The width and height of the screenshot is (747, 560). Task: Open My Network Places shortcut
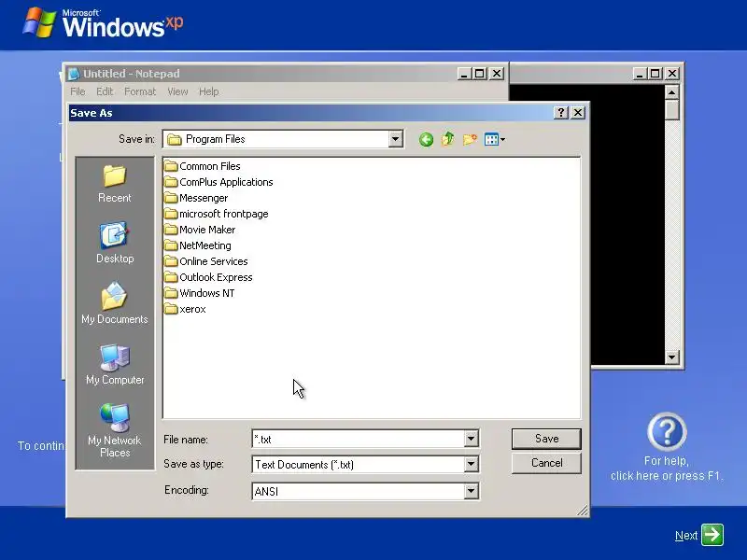pyautogui.click(x=114, y=430)
